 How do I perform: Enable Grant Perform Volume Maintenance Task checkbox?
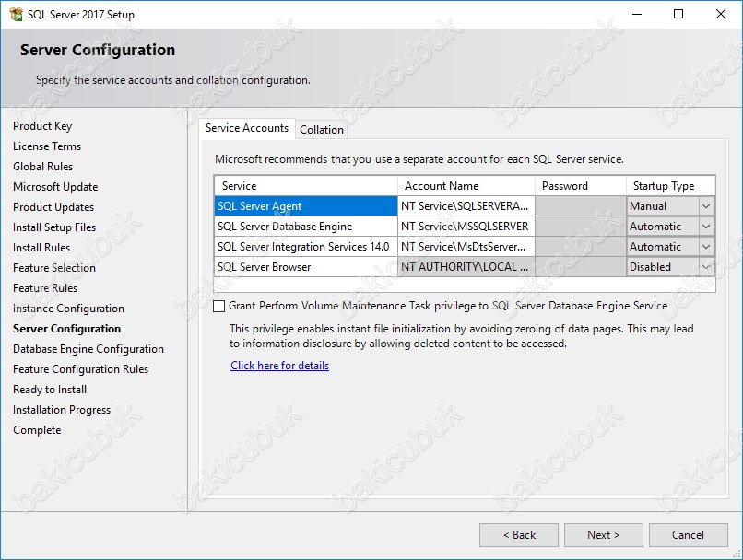(218, 307)
